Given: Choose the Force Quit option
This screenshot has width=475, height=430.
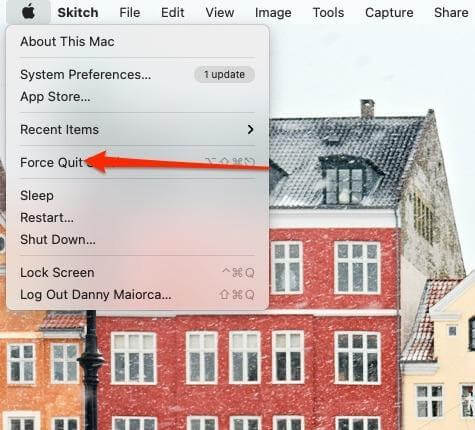Looking at the screenshot, I should tap(137, 162).
